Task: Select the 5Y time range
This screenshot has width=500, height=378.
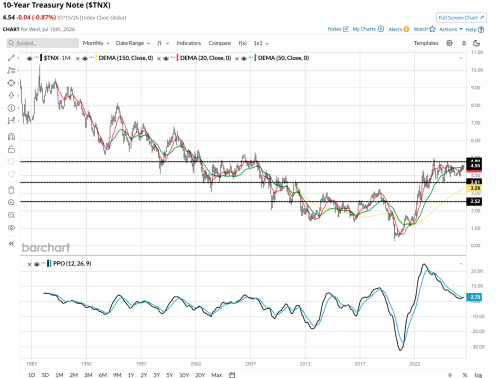Action: click(170, 375)
